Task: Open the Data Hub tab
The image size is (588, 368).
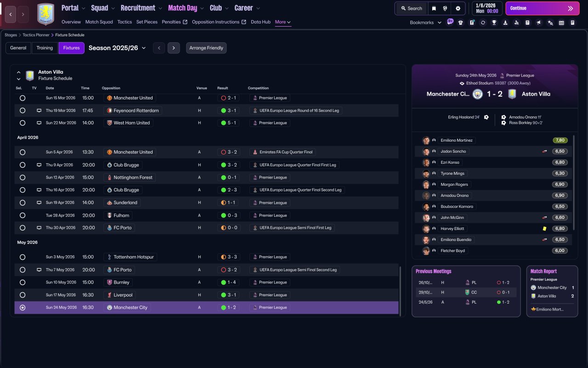Action: coord(260,22)
